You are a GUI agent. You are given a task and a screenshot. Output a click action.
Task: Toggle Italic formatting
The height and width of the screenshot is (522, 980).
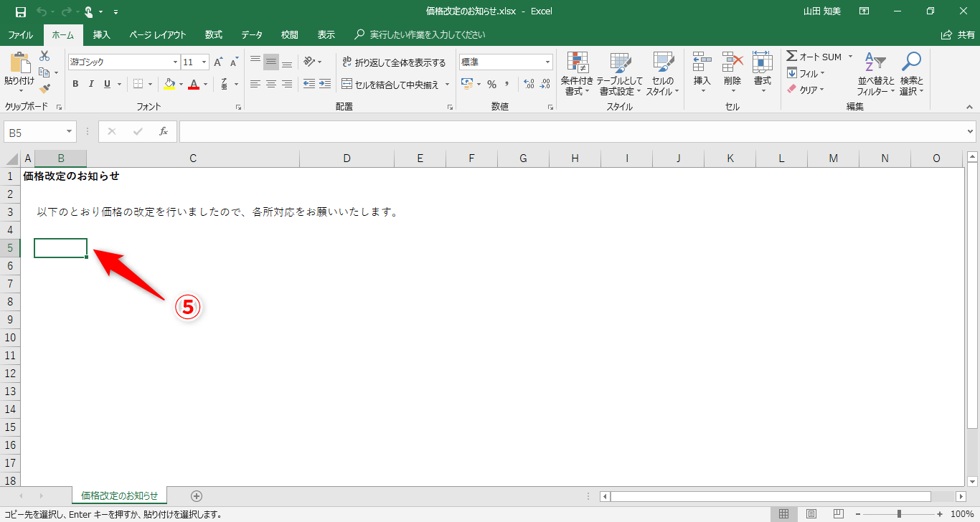[91, 84]
